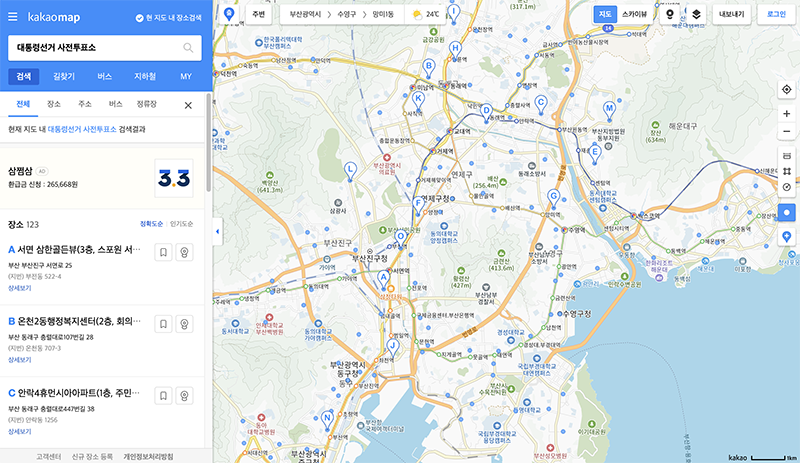The width and height of the screenshot is (800, 463).
Task: Bookmark result B 온천2동행정복지센터
Action: (x=163, y=324)
